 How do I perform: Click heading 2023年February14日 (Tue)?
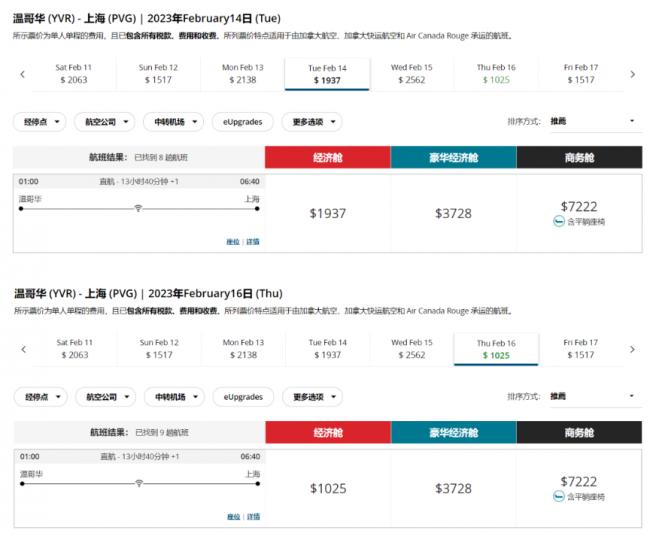point(214,19)
